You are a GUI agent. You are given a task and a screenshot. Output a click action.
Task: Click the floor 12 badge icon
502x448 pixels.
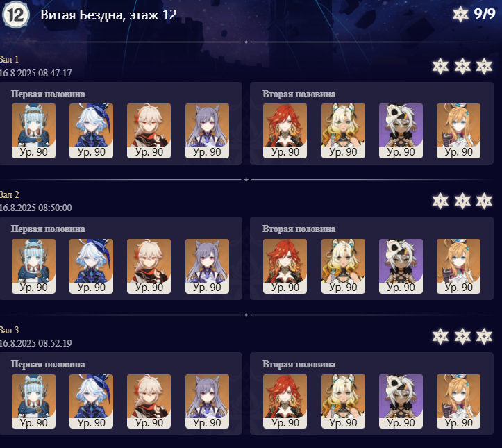coord(16,15)
